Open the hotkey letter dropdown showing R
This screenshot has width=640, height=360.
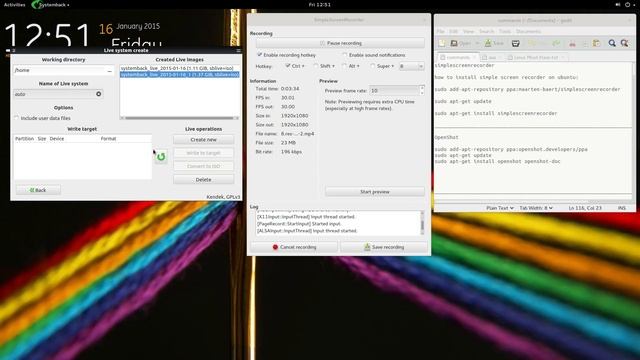pyautogui.click(x=411, y=66)
